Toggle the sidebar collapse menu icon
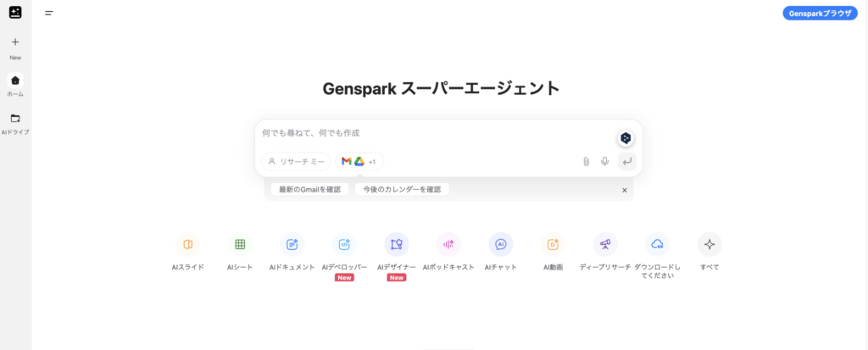The width and height of the screenshot is (868, 350). pyautogui.click(x=49, y=13)
